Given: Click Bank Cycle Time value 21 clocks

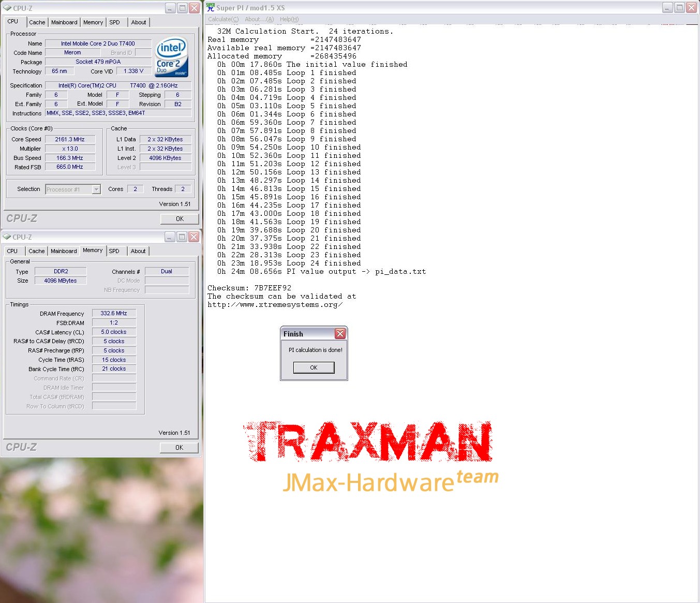Looking at the screenshot, I should (114, 369).
